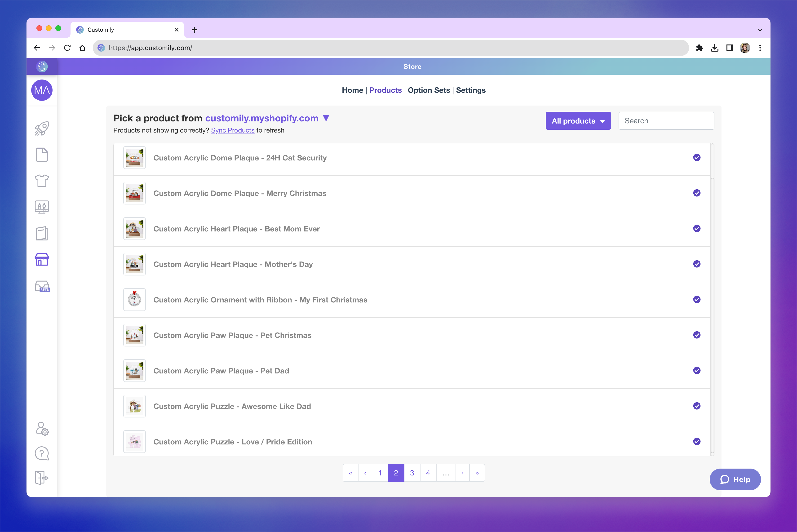Toggle checkmark for Pet Dad paw plaque
The width and height of the screenshot is (797, 532).
(x=697, y=371)
